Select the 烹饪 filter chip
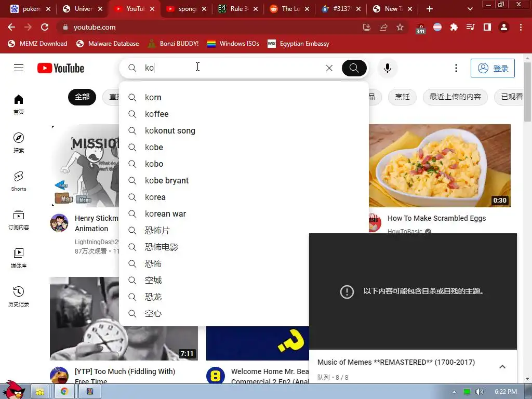 (x=403, y=97)
